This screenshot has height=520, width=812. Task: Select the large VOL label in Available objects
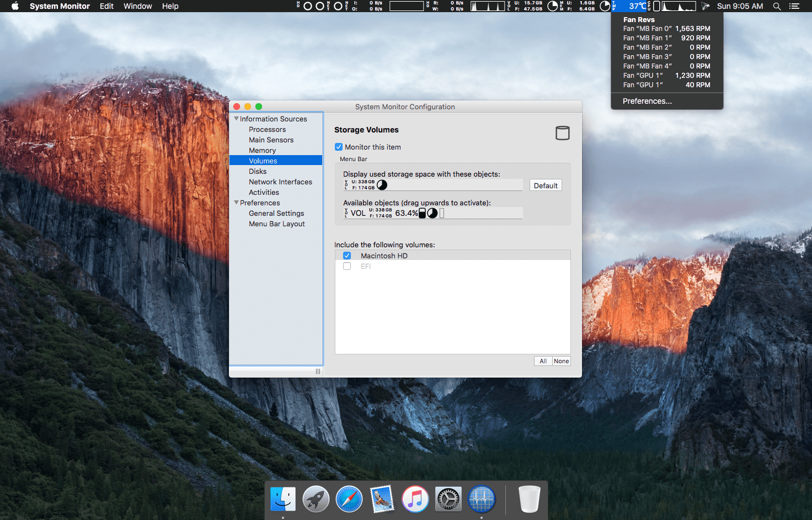pos(358,213)
